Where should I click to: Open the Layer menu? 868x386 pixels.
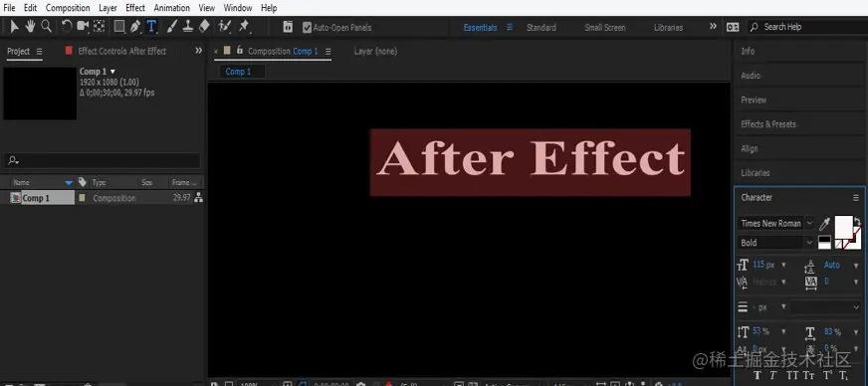[x=108, y=8]
